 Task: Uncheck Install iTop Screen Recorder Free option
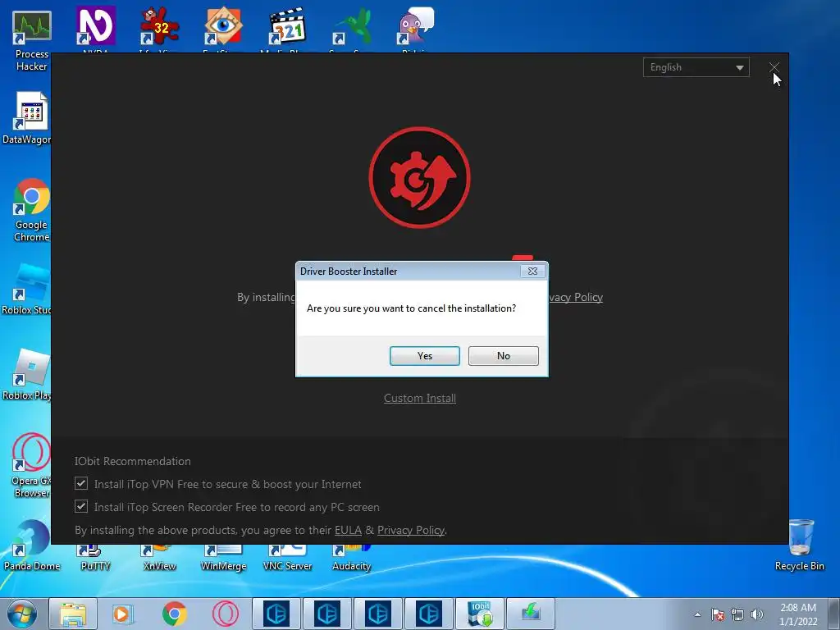(81, 507)
